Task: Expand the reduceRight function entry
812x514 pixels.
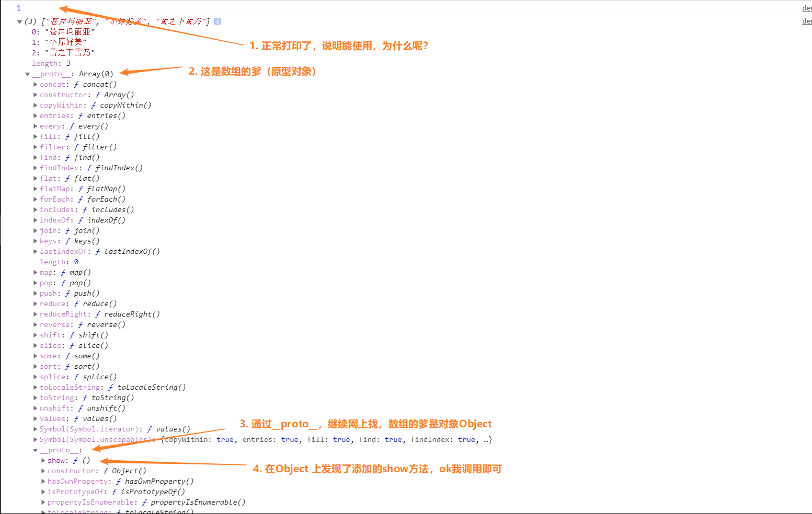Action: tap(35, 314)
